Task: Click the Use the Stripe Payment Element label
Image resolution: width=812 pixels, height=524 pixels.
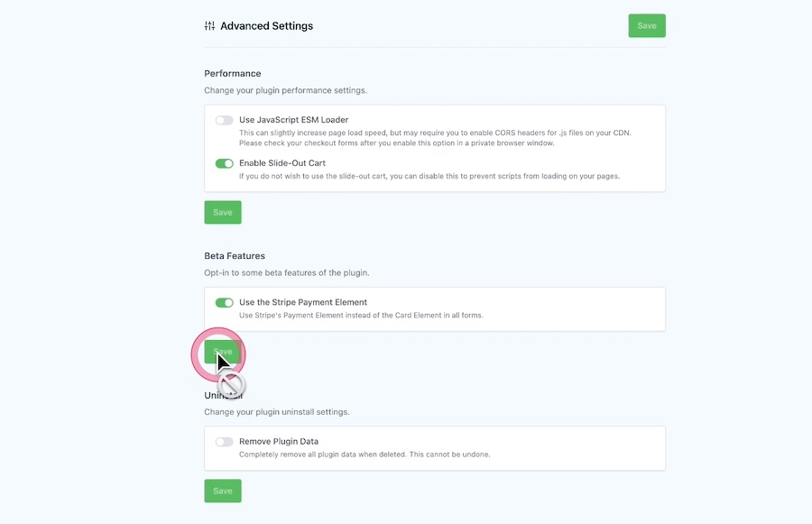Action: click(x=302, y=302)
